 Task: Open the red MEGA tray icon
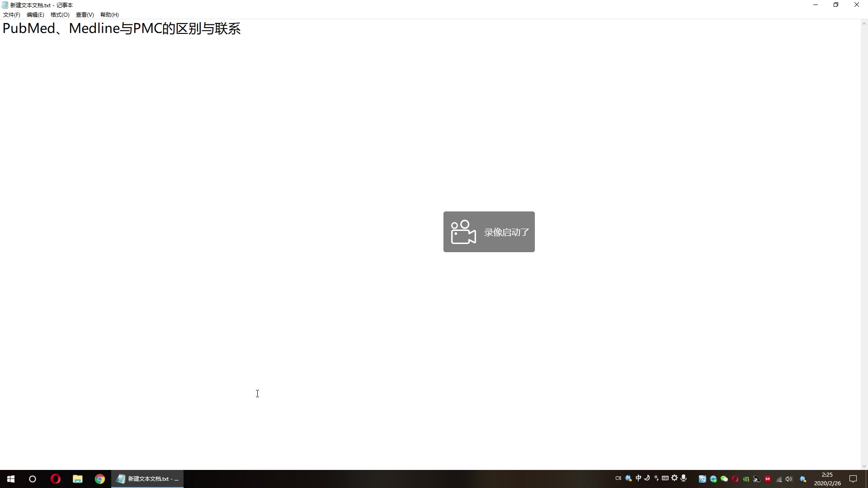click(768, 479)
